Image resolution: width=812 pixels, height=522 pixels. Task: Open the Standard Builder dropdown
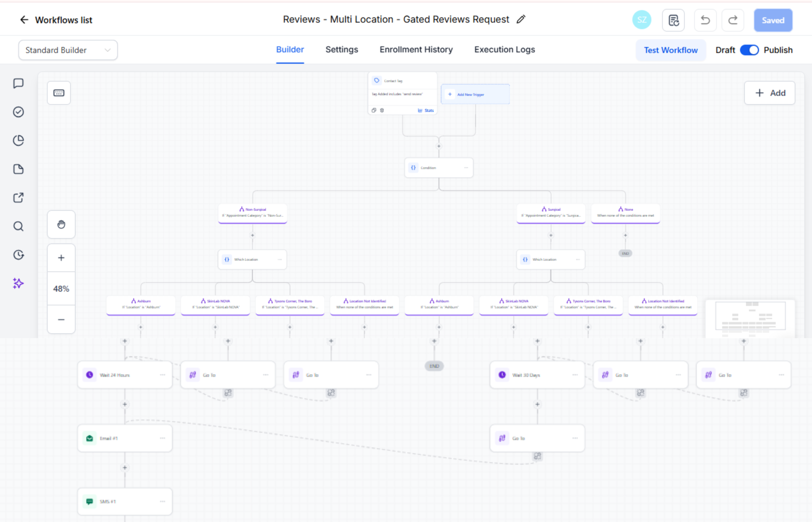(68, 50)
